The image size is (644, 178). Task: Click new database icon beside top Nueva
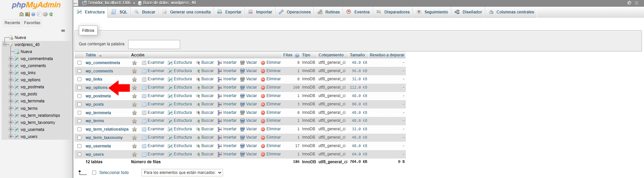tap(11, 38)
